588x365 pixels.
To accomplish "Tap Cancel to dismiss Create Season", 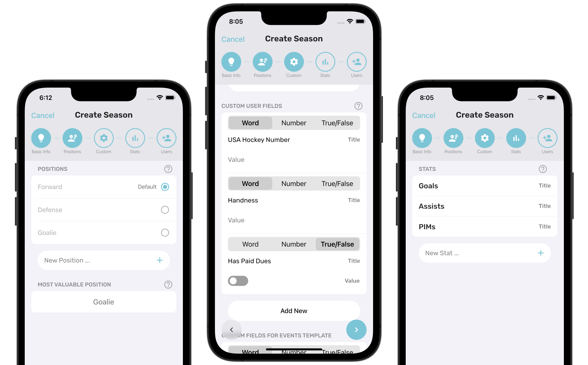I will click(233, 39).
